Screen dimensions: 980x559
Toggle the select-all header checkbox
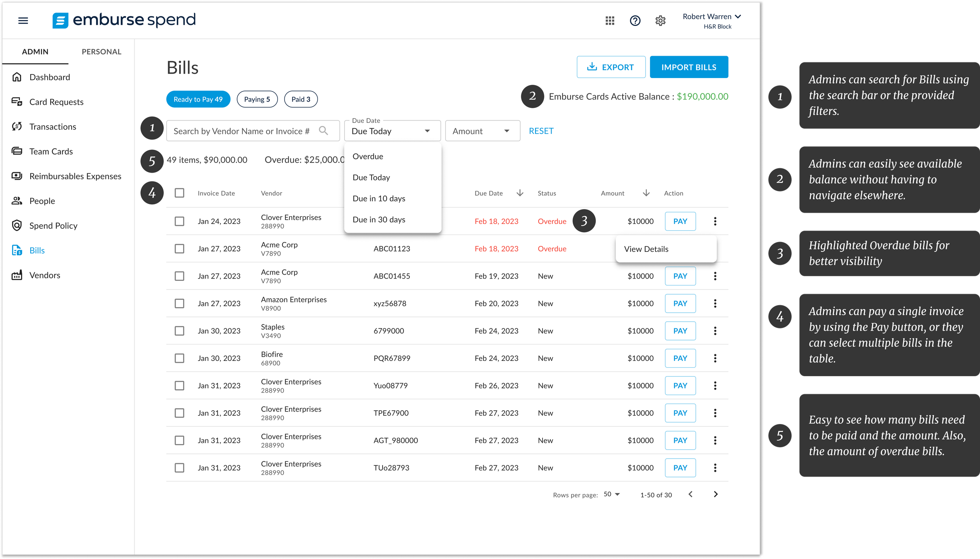click(179, 193)
